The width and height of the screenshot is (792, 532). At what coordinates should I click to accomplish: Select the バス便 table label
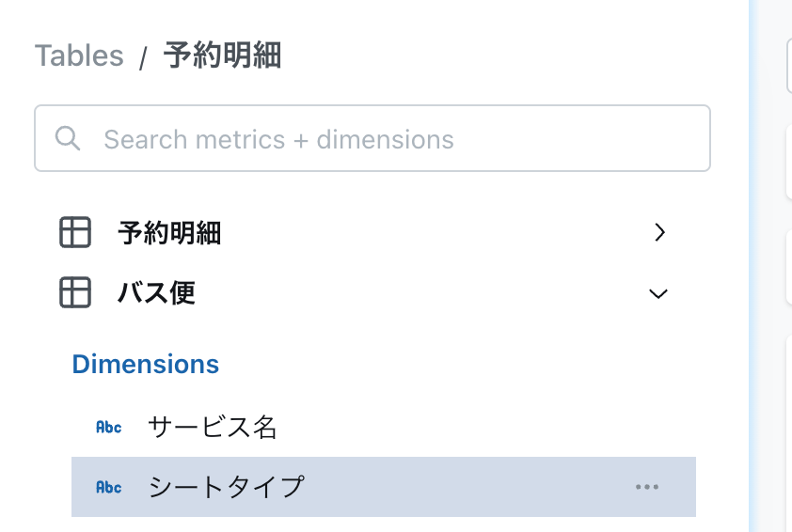(x=156, y=292)
